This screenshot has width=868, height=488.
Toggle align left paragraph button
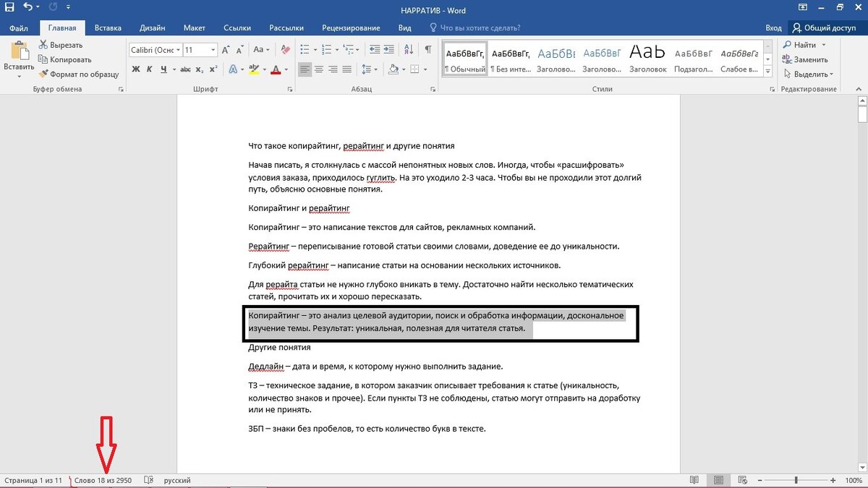(305, 69)
